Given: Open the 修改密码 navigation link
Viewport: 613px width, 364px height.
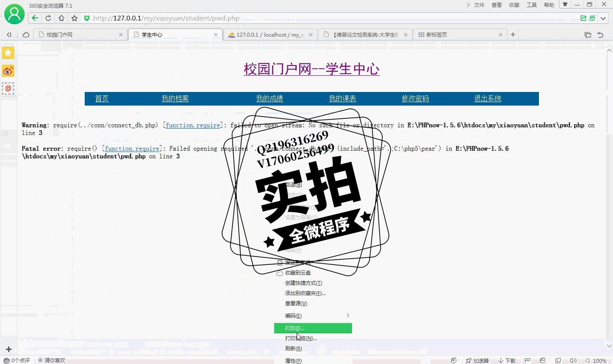Looking at the screenshot, I should pyautogui.click(x=415, y=99).
